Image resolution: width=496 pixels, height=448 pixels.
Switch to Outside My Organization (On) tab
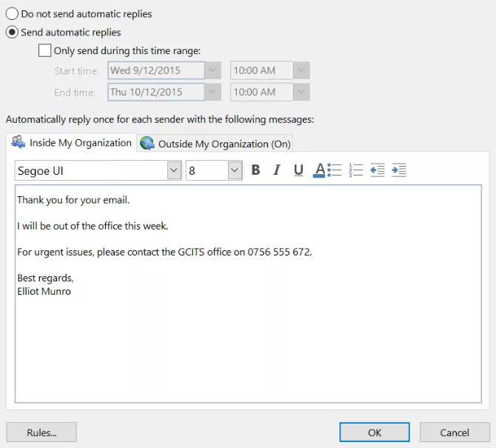[x=215, y=144]
